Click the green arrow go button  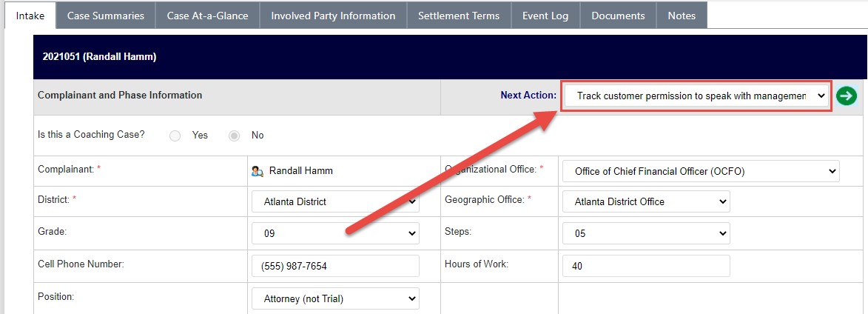pos(846,96)
